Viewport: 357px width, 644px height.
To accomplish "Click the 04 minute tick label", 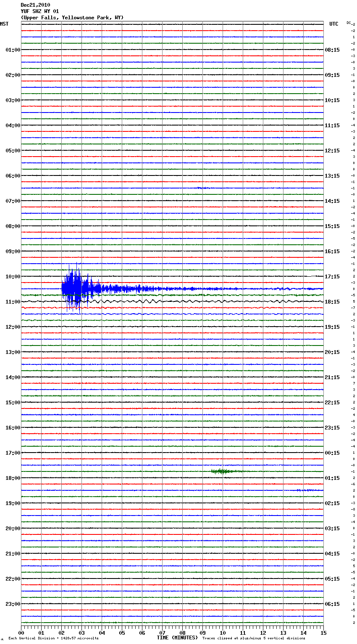I will point(102,633).
